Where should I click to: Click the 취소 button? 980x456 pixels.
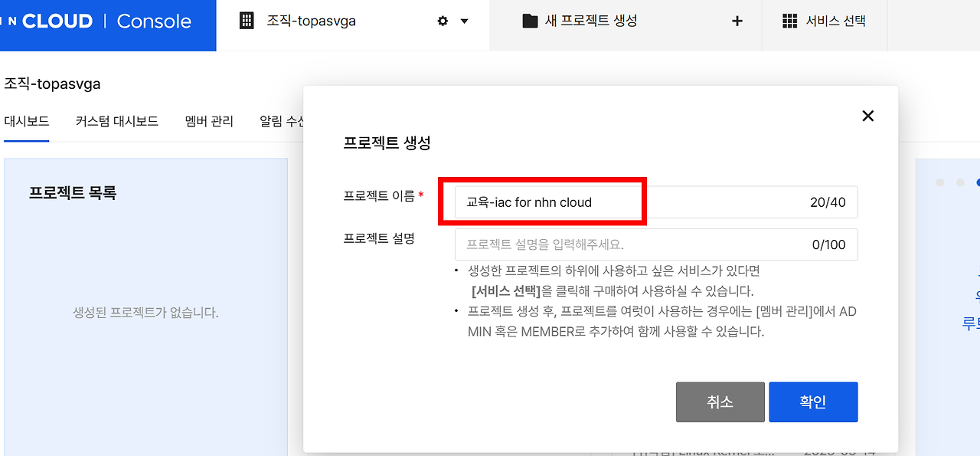coord(720,402)
